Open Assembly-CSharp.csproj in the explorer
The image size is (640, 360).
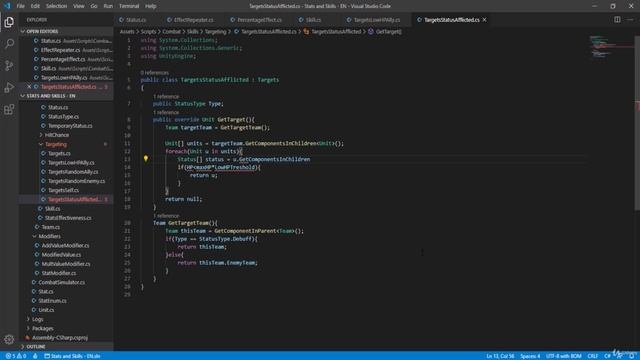60,338
